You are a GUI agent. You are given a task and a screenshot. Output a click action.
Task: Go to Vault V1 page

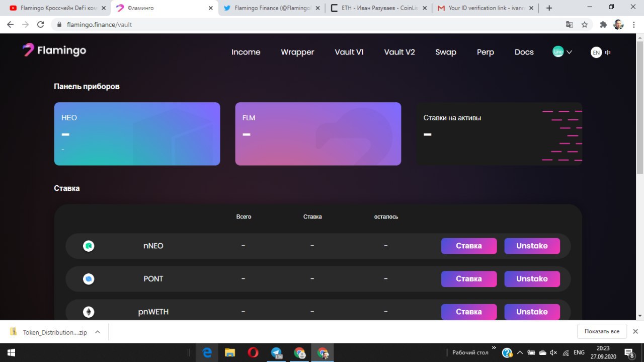pyautogui.click(x=349, y=52)
